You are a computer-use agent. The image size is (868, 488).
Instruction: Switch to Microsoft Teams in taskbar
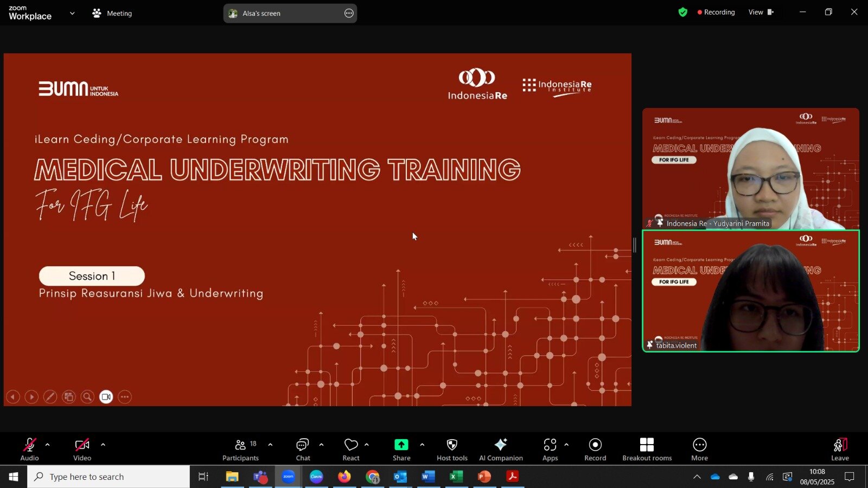pos(260,477)
